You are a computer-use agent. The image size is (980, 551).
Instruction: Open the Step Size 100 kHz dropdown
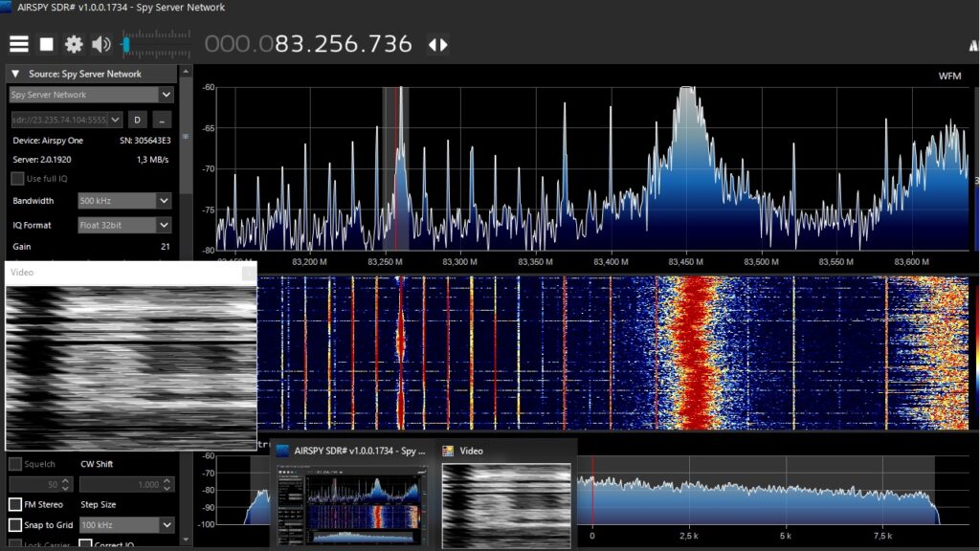pos(167,525)
